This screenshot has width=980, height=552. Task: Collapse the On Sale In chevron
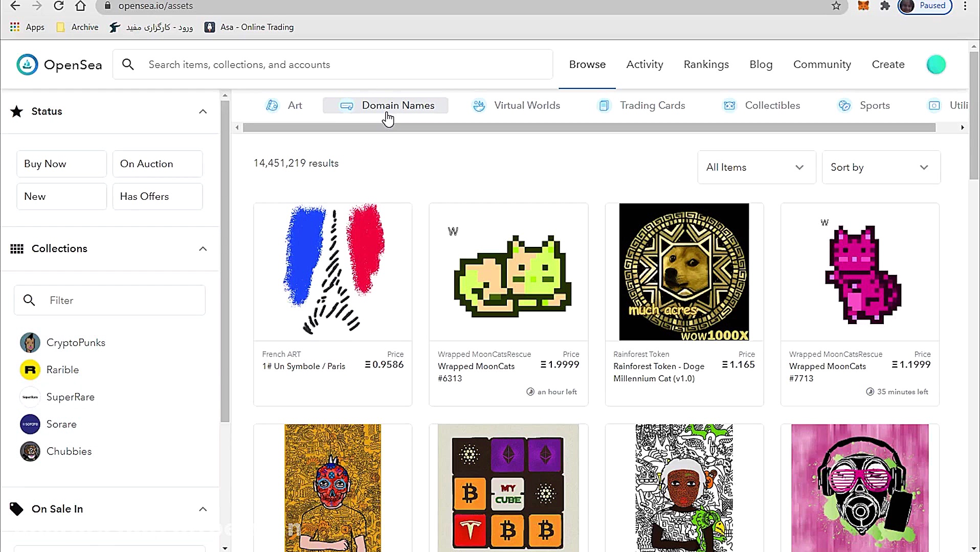point(203,509)
